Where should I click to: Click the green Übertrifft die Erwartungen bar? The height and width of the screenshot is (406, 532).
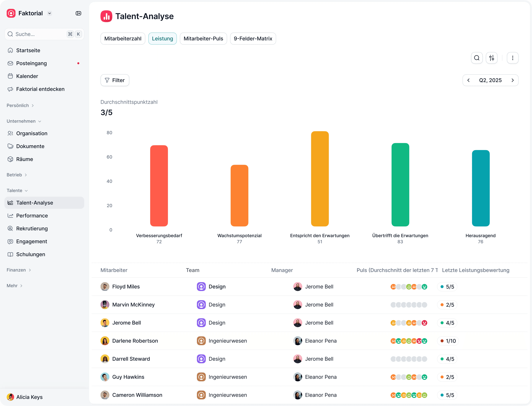point(400,185)
